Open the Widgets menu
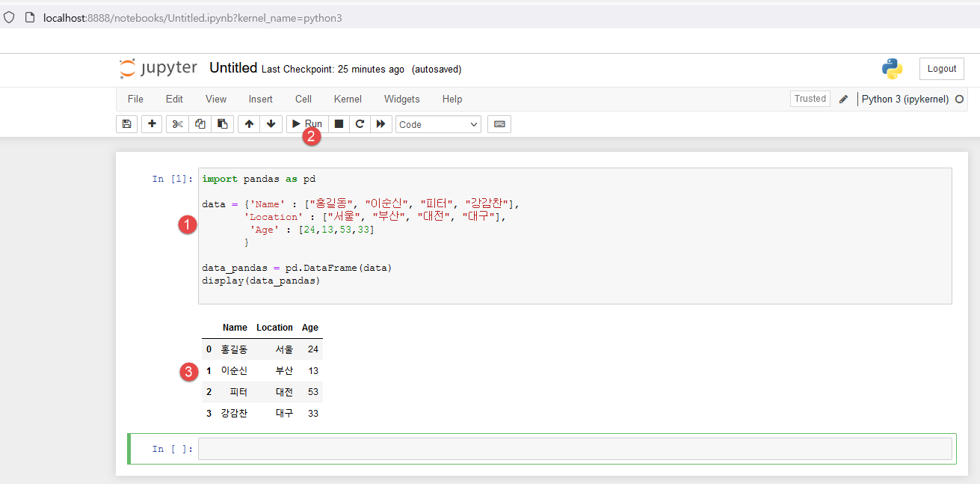The image size is (980, 484). pyautogui.click(x=402, y=99)
